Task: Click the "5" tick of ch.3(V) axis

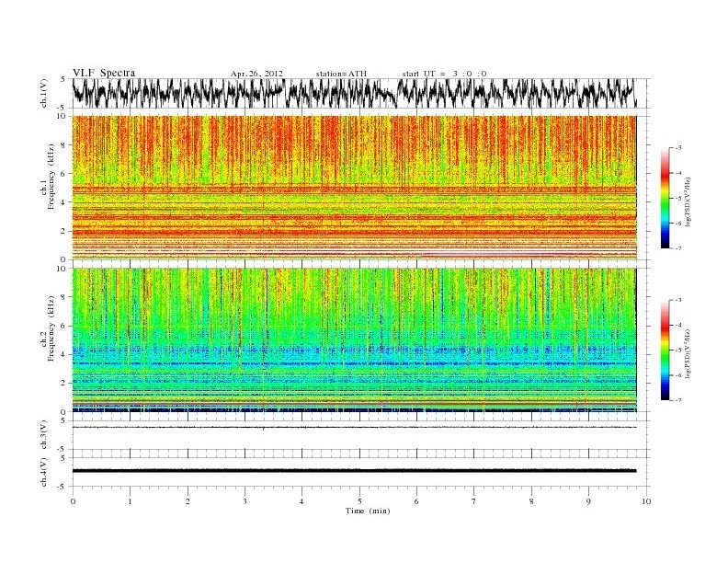Action: coord(63,420)
